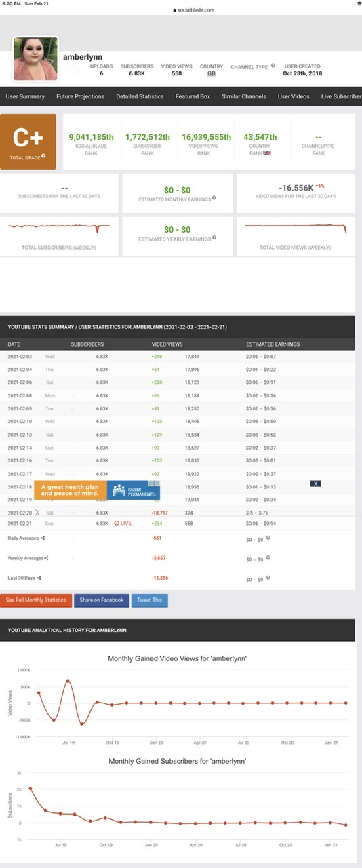Switch to the Future Projections tab

81,96
